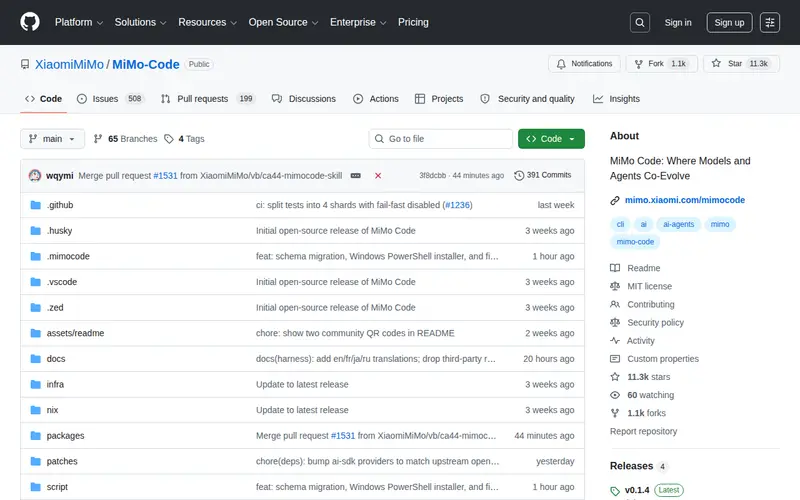Click the infra folder icon
800x500 pixels.
(35, 384)
